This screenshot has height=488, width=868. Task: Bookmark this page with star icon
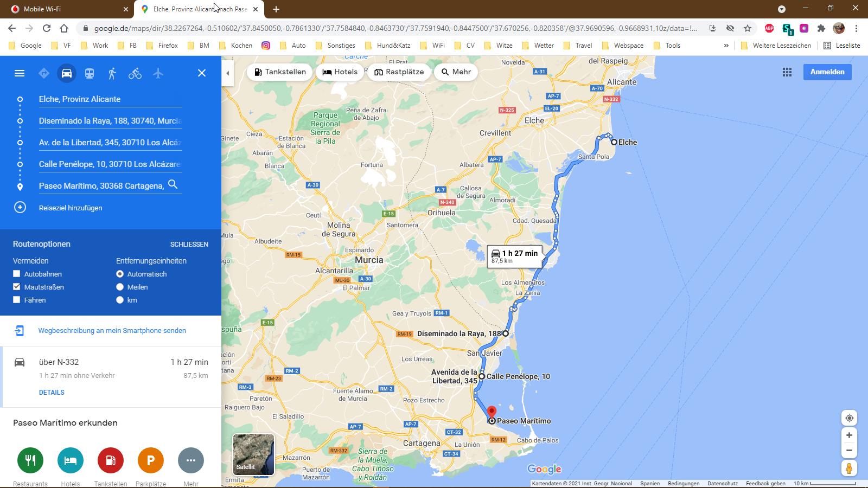coord(748,28)
